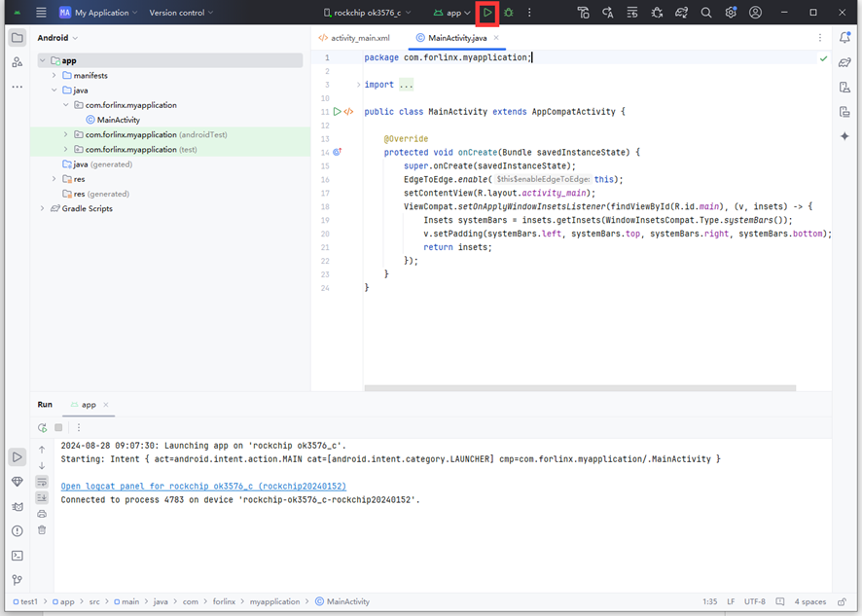Viewport: 862px width, 616px height.
Task: Select java (generated) folder in tree
Action: pyautogui.click(x=97, y=164)
